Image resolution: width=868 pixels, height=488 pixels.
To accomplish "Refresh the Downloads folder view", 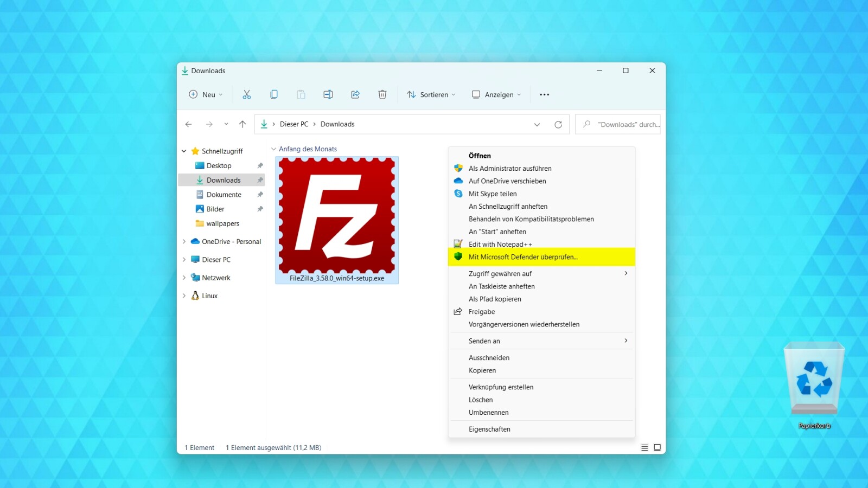I will click(558, 124).
